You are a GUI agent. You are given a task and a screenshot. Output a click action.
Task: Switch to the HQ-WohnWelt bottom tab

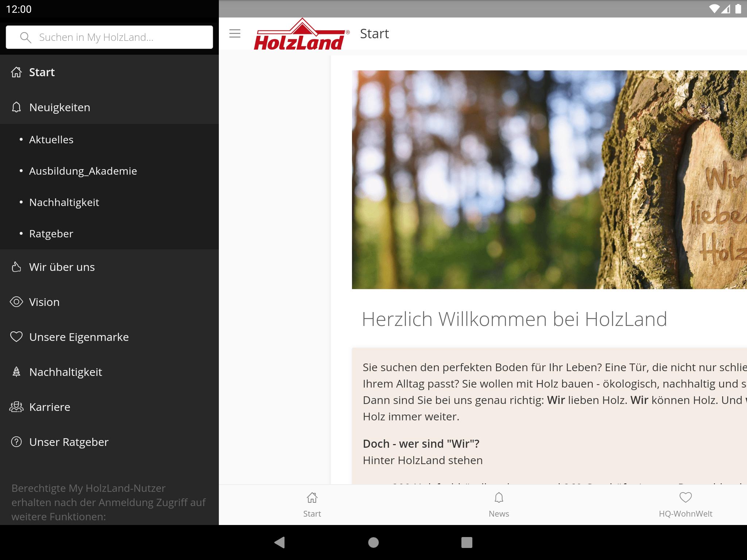click(x=686, y=505)
